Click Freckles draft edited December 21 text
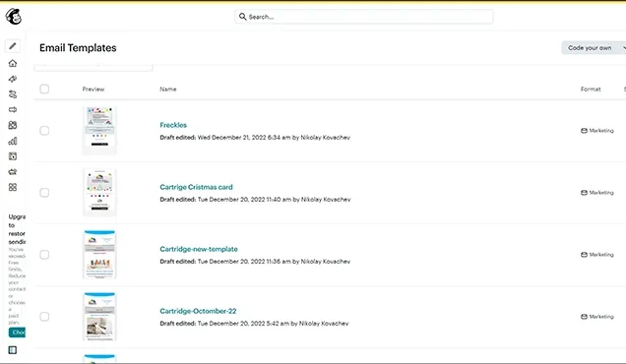The height and width of the screenshot is (364, 626). [255, 138]
